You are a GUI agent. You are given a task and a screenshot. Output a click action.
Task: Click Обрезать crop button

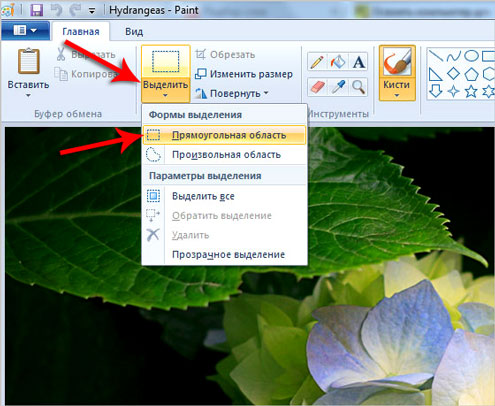click(x=225, y=54)
